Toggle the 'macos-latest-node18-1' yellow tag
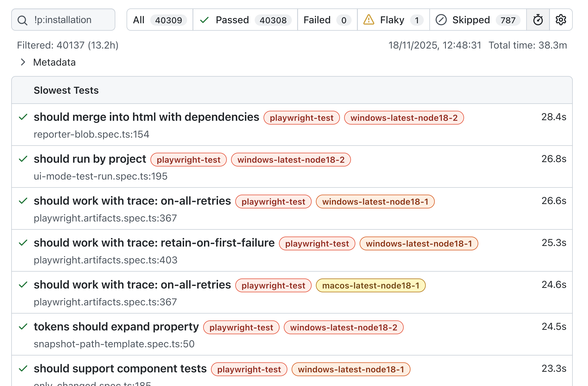The image size is (588, 386). [370, 285]
